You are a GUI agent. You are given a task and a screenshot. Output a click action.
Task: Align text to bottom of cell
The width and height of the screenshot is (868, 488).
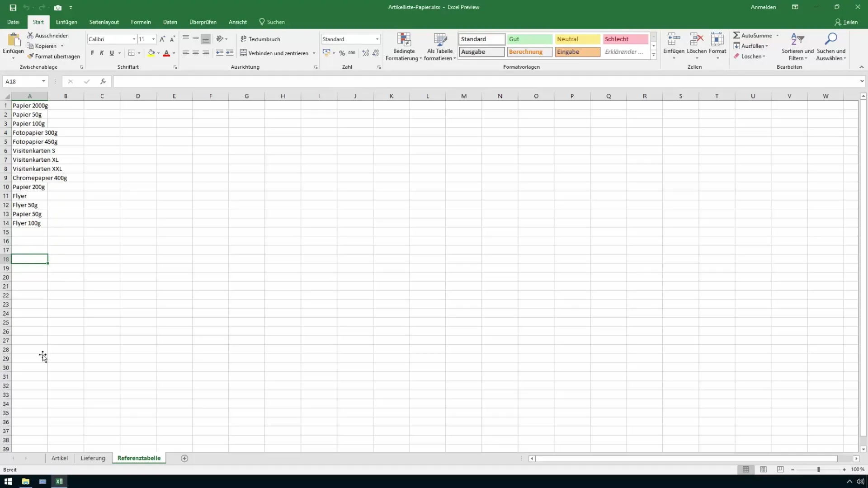(206, 39)
